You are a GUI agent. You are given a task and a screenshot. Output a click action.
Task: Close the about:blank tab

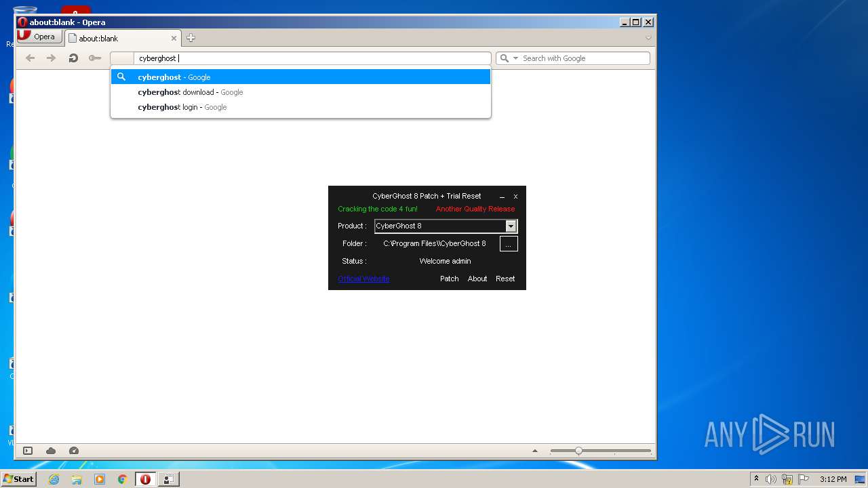coord(174,39)
